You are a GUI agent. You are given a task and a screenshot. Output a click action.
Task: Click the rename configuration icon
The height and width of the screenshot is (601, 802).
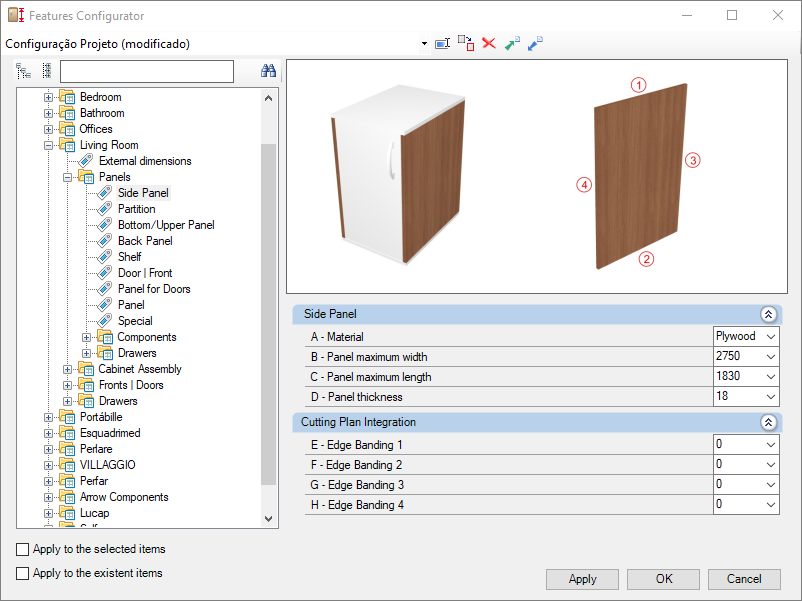tap(442, 44)
